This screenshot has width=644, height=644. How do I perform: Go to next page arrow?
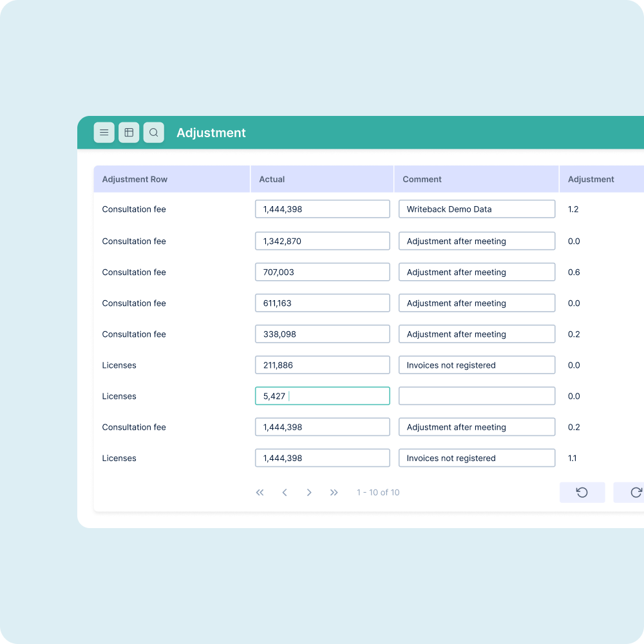tap(309, 493)
